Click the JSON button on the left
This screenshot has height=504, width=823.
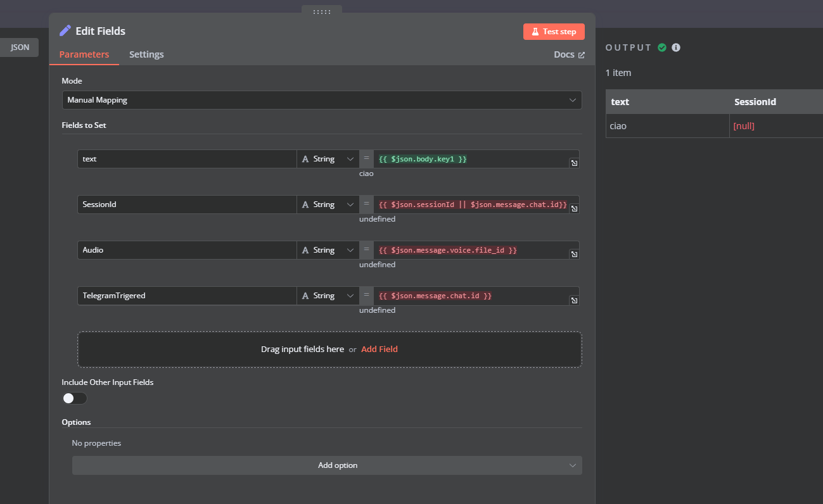pyautogui.click(x=19, y=47)
